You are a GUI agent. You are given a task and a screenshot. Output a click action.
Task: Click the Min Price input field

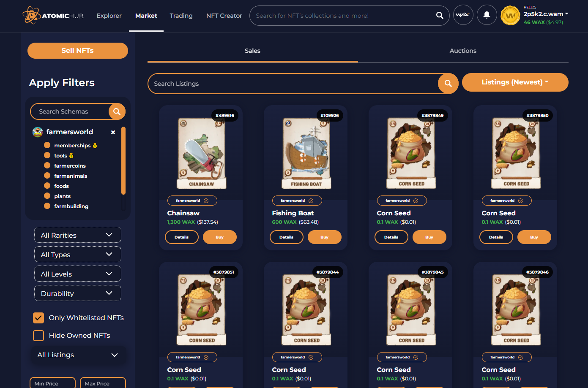click(52, 383)
